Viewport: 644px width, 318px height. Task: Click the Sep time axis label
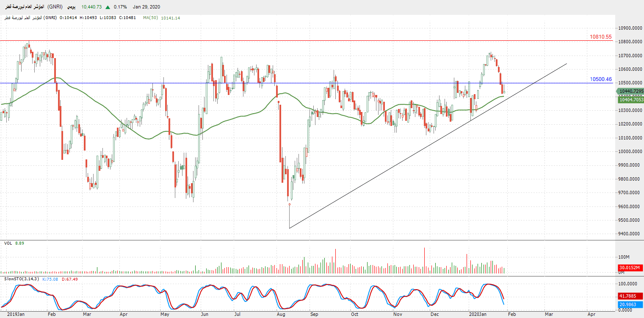point(314,314)
